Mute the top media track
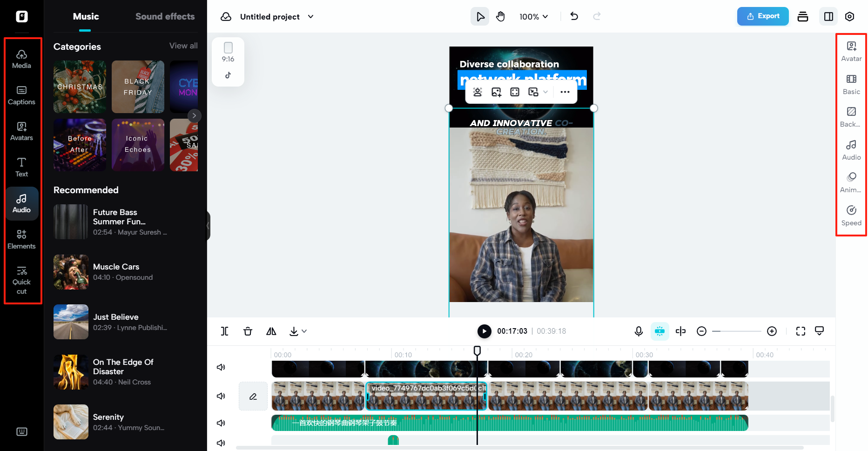The image size is (868, 451). 221,367
